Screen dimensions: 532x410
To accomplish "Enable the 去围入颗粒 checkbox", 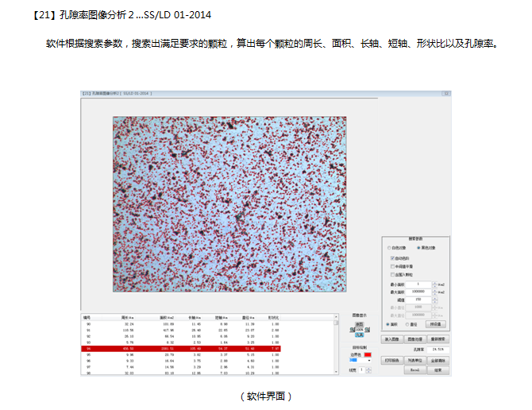I will point(391,275).
